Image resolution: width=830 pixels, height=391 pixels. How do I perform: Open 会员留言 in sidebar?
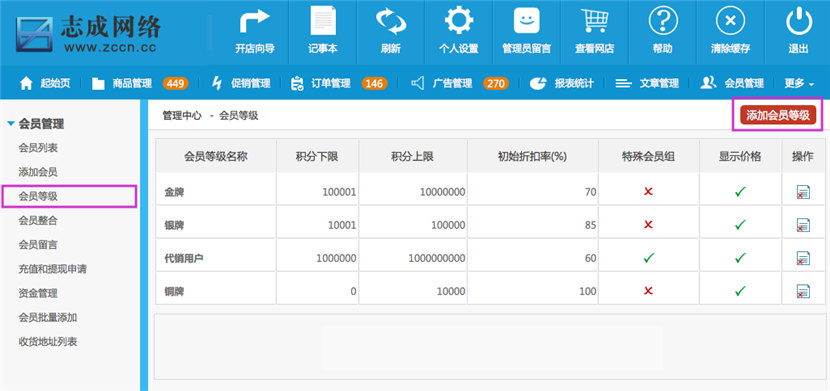click(38, 245)
